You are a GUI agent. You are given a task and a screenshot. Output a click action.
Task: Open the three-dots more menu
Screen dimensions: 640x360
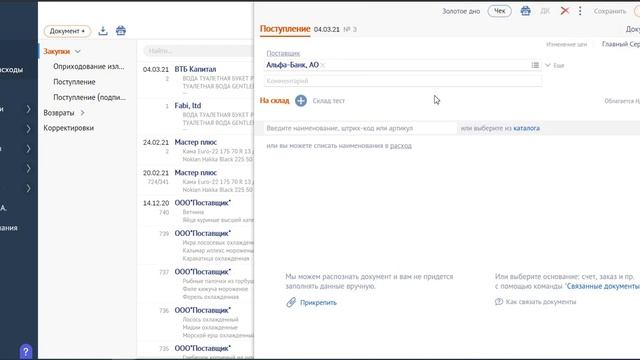coord(580,11)
